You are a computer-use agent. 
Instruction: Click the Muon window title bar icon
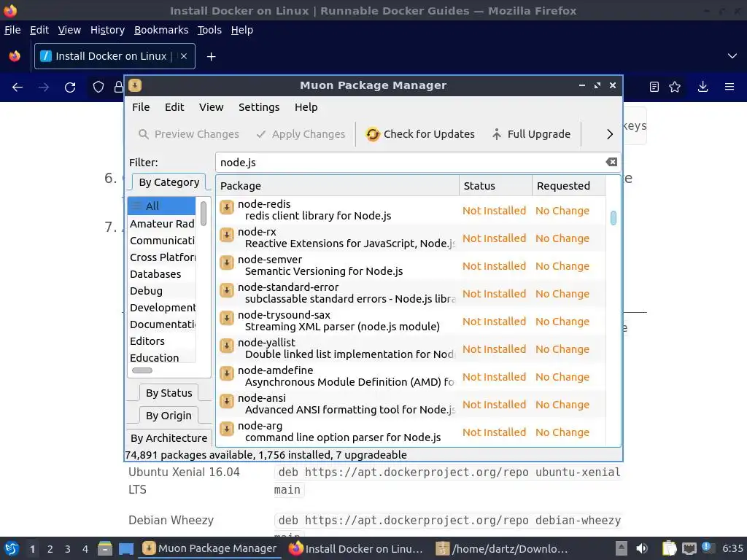[x=135, y=85]
